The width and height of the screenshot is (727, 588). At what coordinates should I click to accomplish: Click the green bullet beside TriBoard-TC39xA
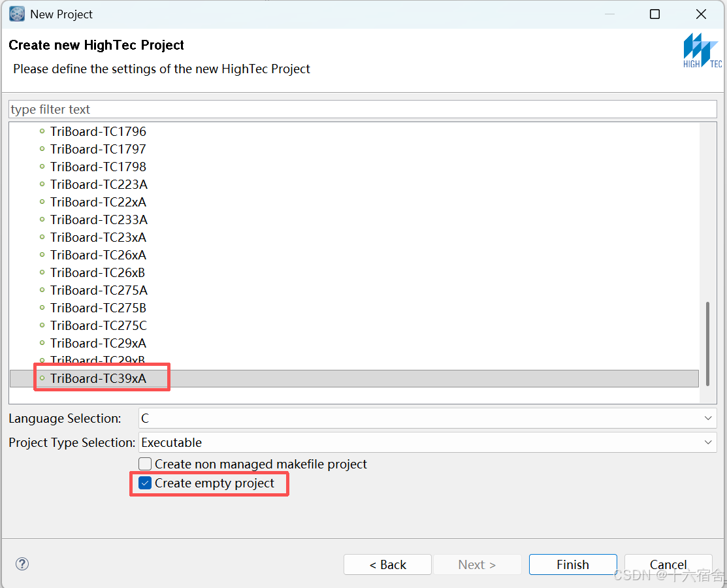click(42, 378)
